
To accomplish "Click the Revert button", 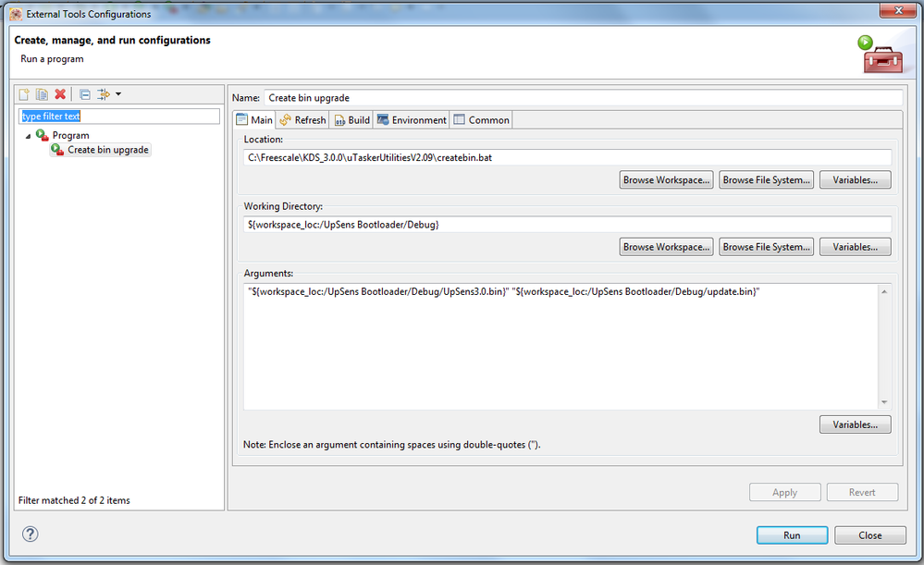I will (x=861, y=492).
